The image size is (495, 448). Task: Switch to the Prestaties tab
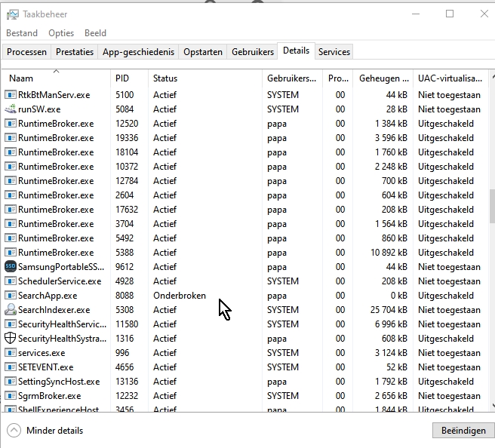[75, 52]
